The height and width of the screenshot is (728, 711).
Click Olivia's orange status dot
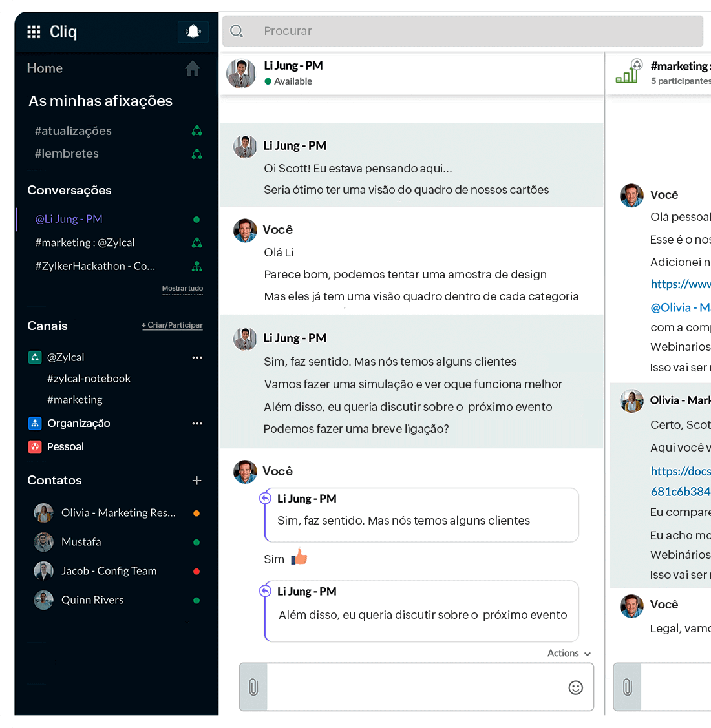pyautogui.click(x=196, y=513)
